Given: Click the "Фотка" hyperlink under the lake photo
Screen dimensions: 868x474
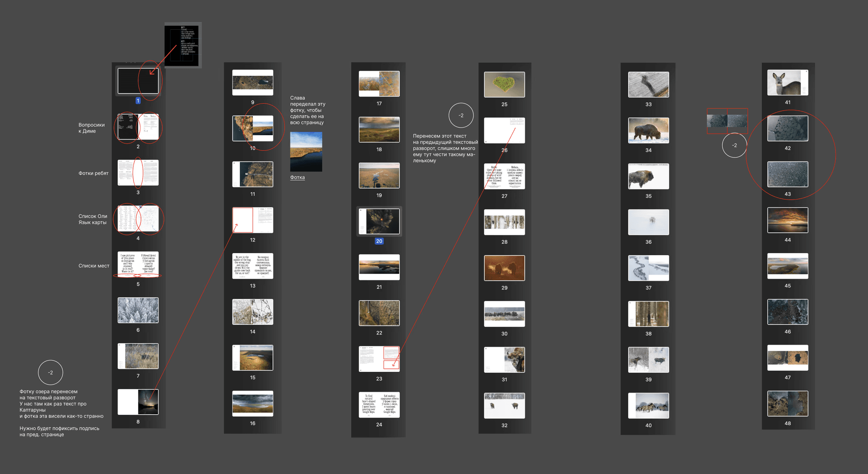Looking at the screenshot, I should 297,177.
